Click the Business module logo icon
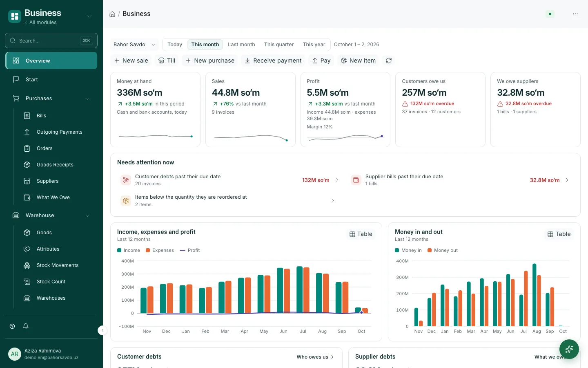The width and height of the screenshot is (588, 368). click(15, 16)
